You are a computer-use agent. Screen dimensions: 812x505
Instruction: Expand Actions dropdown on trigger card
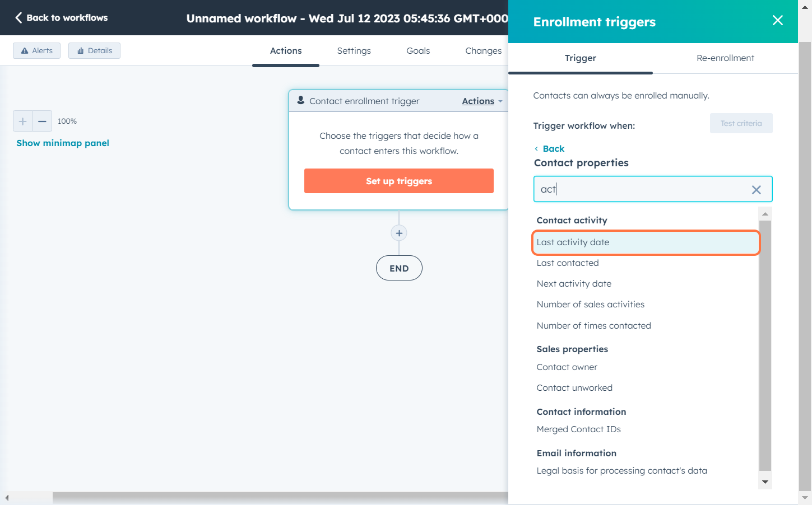482,101
